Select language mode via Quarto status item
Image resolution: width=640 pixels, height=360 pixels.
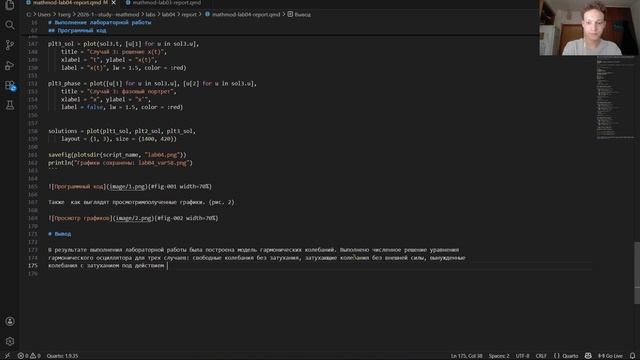pos(566,356)
